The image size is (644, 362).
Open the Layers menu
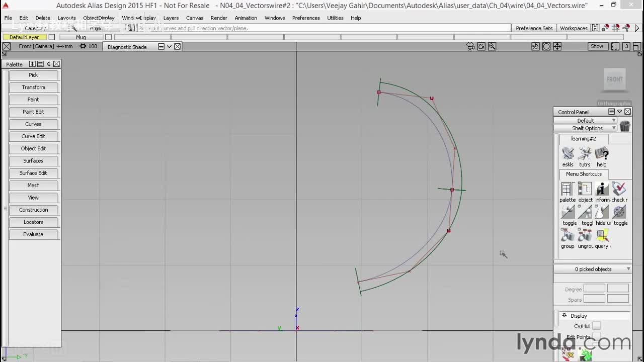coord(171,18)
